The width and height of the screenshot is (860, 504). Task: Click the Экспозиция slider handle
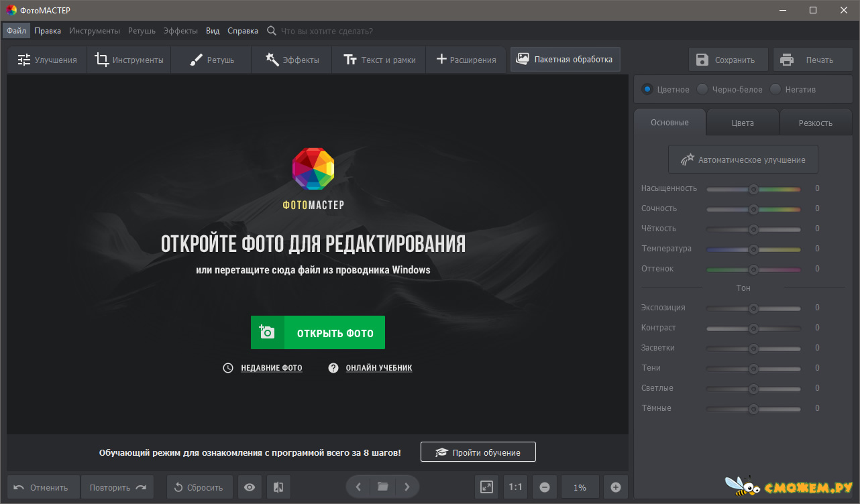(x=753, y=308)
